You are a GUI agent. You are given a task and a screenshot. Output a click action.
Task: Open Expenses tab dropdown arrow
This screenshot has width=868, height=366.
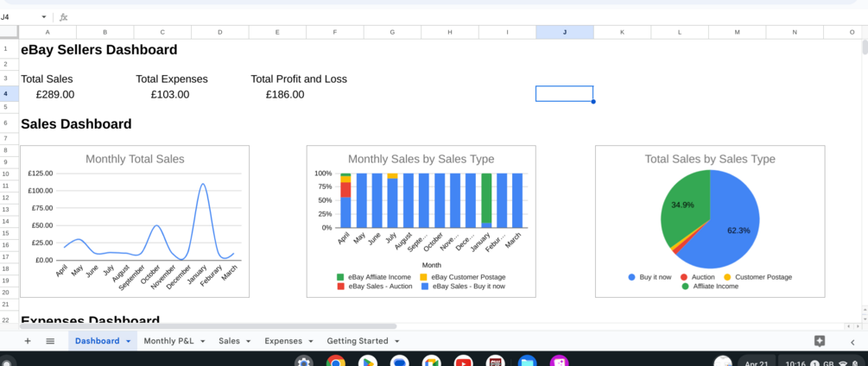click(311, 342)
